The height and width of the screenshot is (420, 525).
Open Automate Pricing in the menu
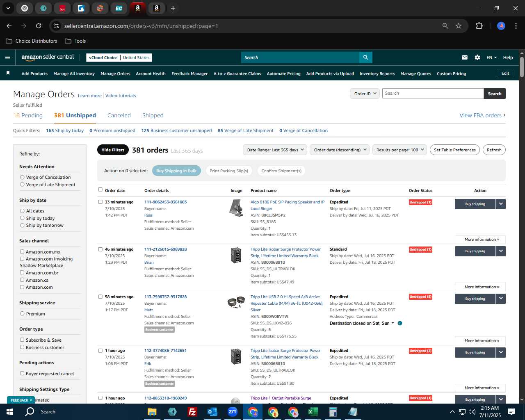tap(283, 74)
